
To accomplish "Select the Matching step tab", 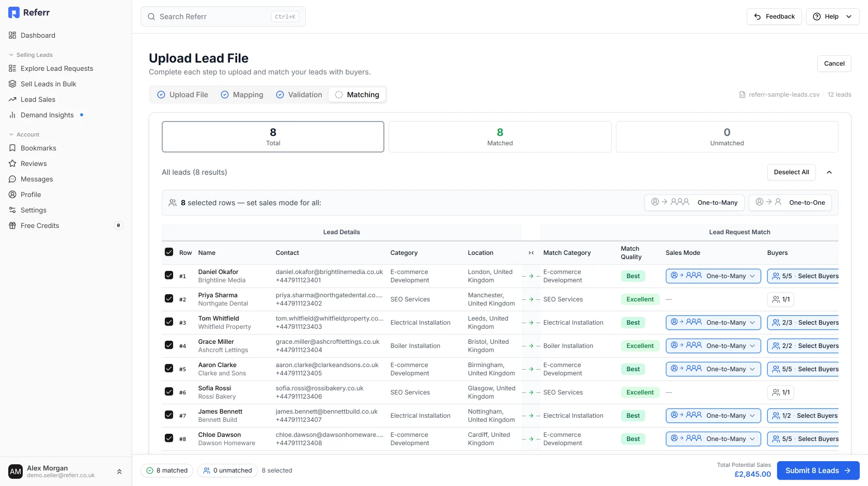I will 357,95.
